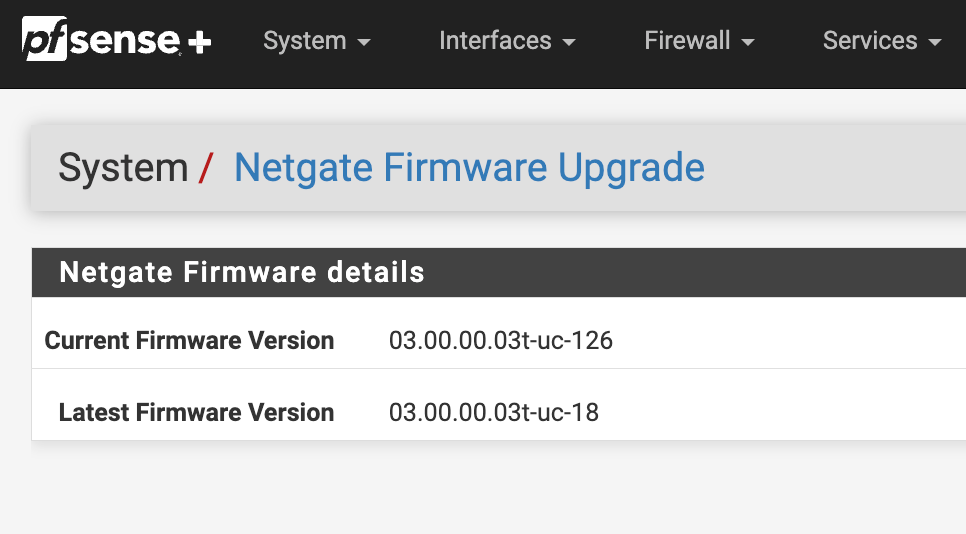Select the Latest Firmware Version label
Screen dimensions: 966x534
(x=197, y=413)
